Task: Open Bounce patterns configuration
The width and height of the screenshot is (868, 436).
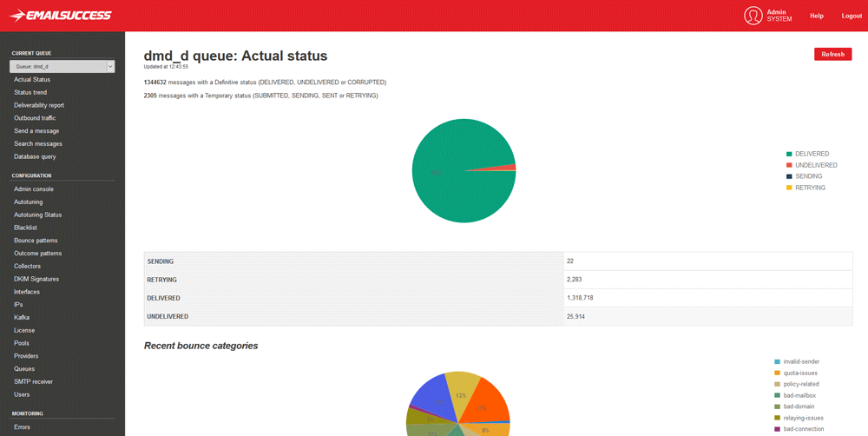Action: click(36, 241)
